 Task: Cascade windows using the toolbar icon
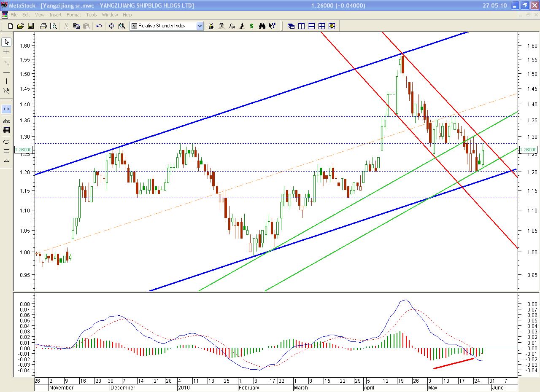point(291,26)
